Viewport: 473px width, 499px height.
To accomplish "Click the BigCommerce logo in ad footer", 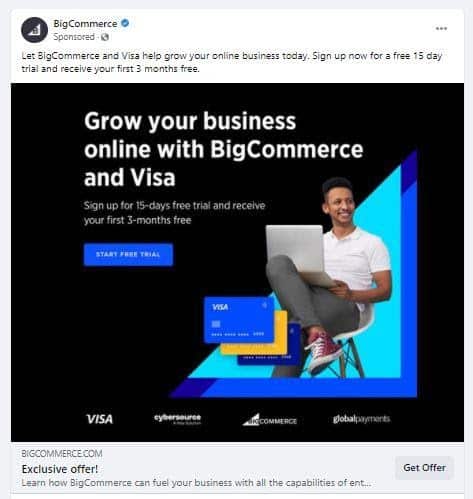I will pyautogui.click(x=270, y=420).
